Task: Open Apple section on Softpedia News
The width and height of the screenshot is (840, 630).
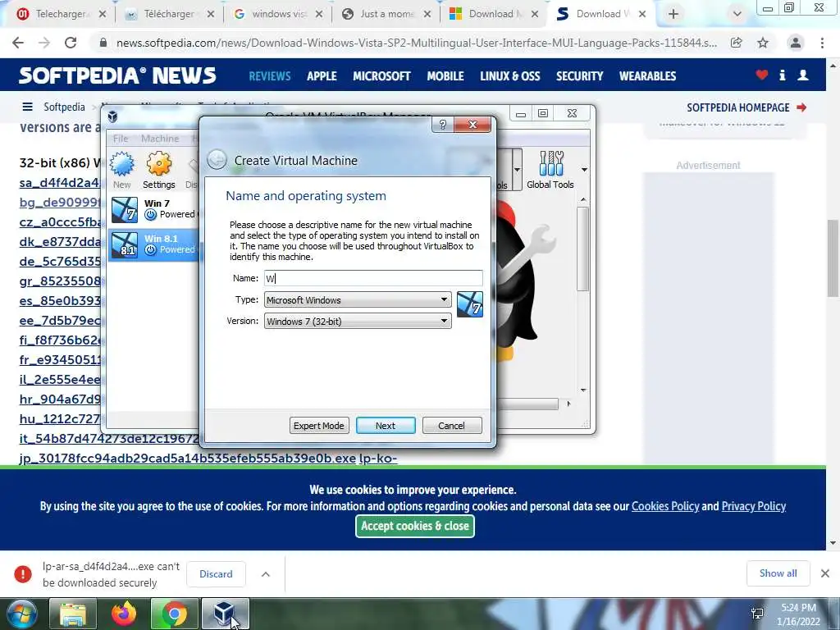Action: [x=322, y=76]
